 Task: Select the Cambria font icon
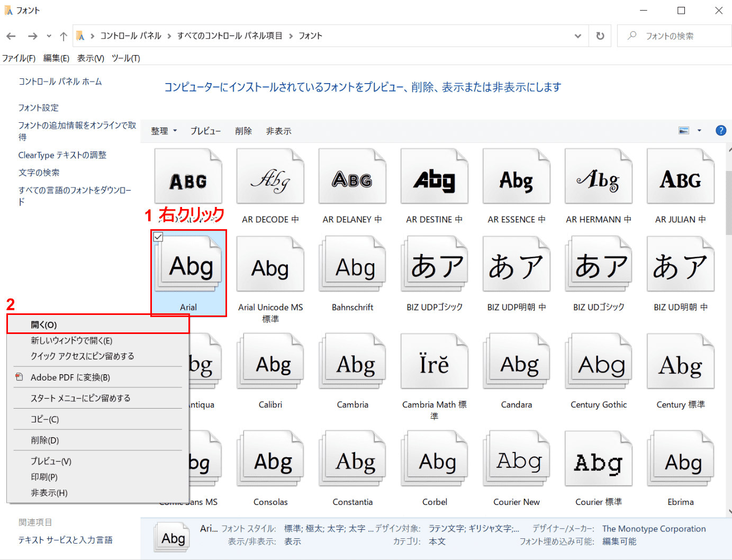(x=353, y=362)
